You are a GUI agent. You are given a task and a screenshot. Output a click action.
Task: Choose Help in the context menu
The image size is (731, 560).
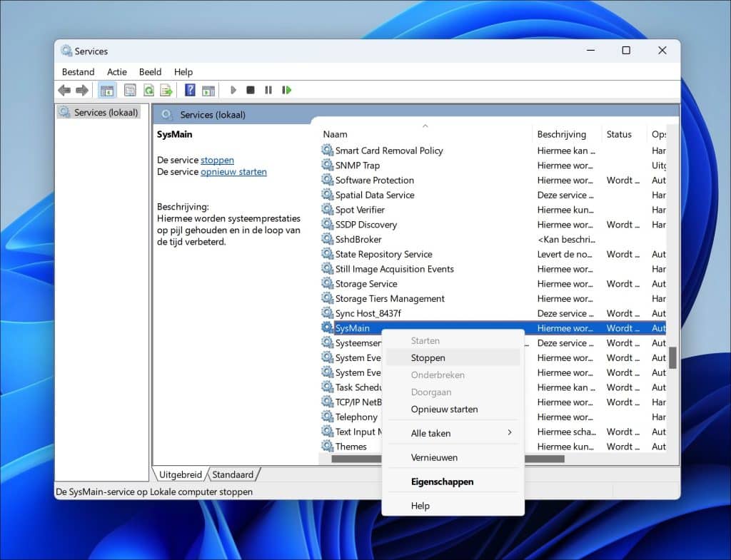tap(453, 506)
